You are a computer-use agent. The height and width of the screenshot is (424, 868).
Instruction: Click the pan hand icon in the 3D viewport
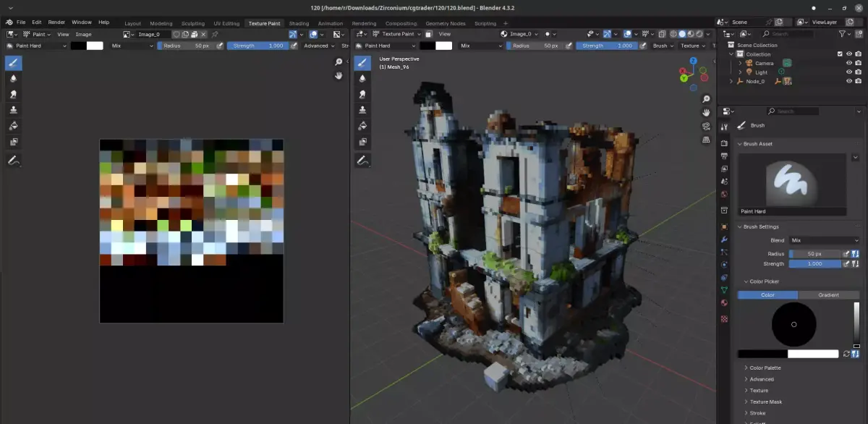pos(706,112)
